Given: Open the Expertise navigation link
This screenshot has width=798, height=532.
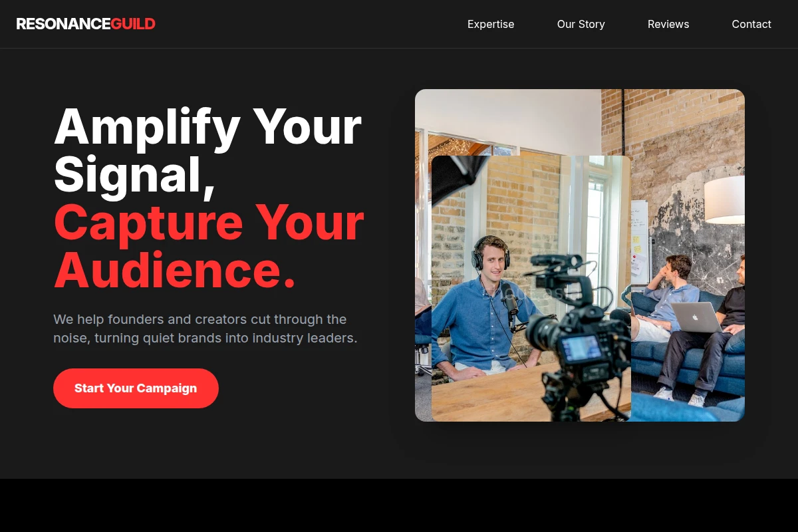Looking at the screenshot, I should [491, 24].
